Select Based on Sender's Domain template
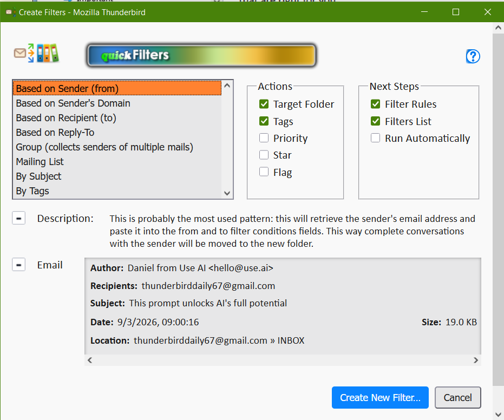This screenshot has width=504, height=420. pos(73,103)
